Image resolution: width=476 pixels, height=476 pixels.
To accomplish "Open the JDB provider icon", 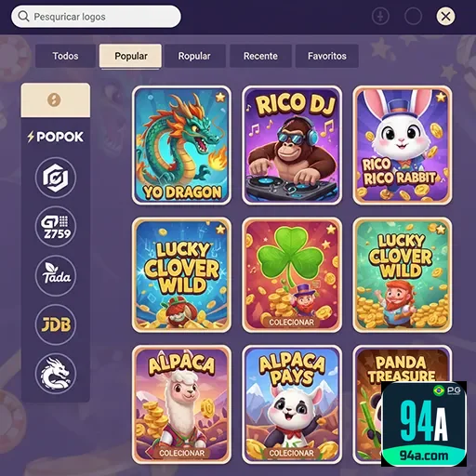I will coord(56,324).
